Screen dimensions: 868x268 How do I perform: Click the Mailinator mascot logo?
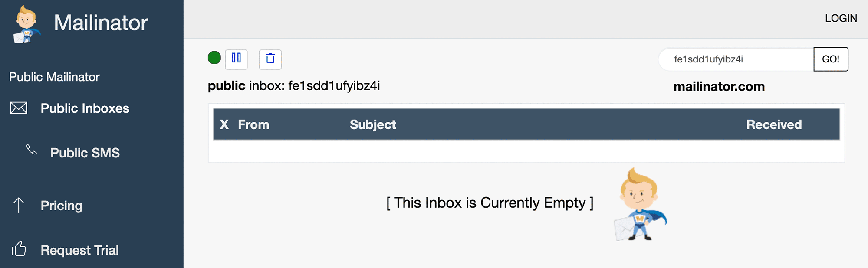25,24
